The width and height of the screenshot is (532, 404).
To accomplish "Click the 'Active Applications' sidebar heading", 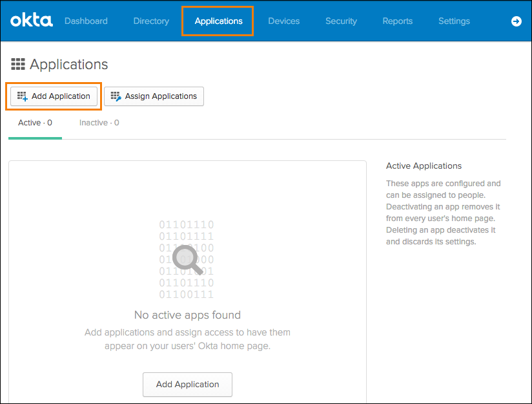I will coord(424,166).
